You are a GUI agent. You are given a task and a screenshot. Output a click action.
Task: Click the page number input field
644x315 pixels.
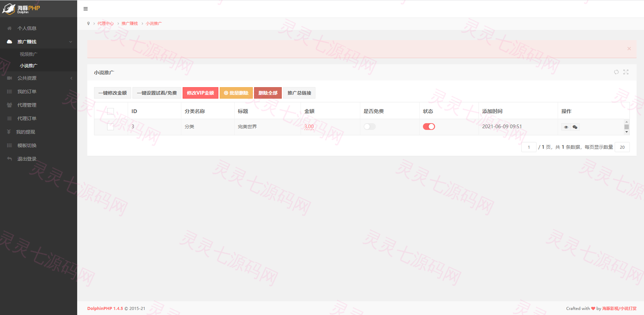529,147
